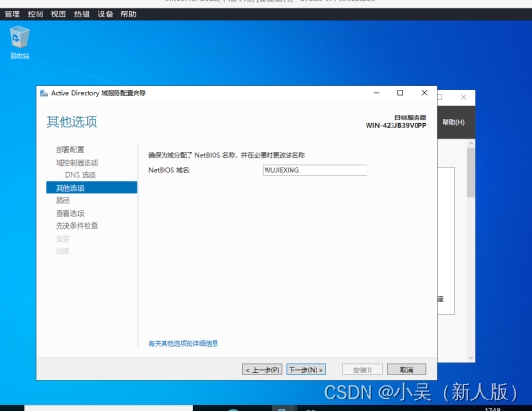The image size is (532, 412).
Task: Click scroll up arrow in background window
Action: point(471,143)
